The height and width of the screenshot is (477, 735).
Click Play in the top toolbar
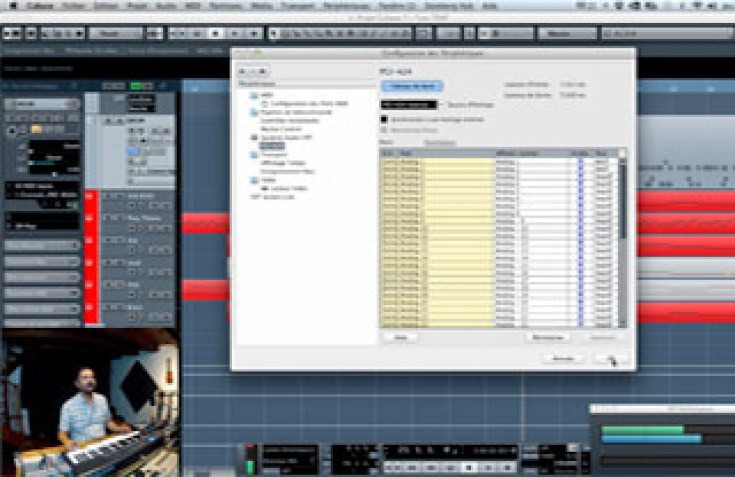235,34
